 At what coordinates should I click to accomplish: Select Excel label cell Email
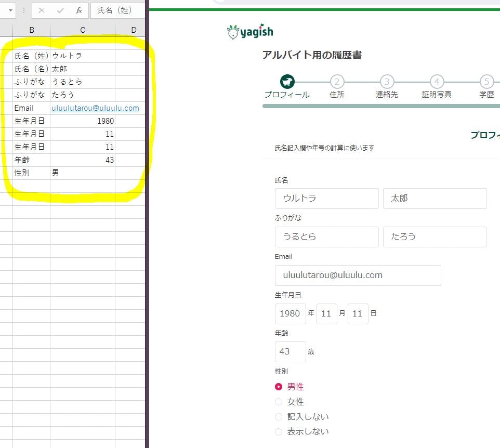[x=32, y=108]
